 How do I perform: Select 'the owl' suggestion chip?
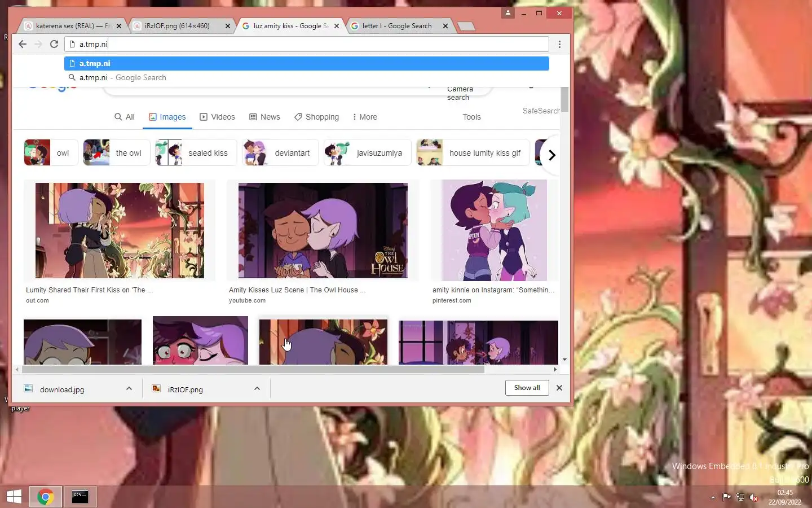[x=116, y=153]
